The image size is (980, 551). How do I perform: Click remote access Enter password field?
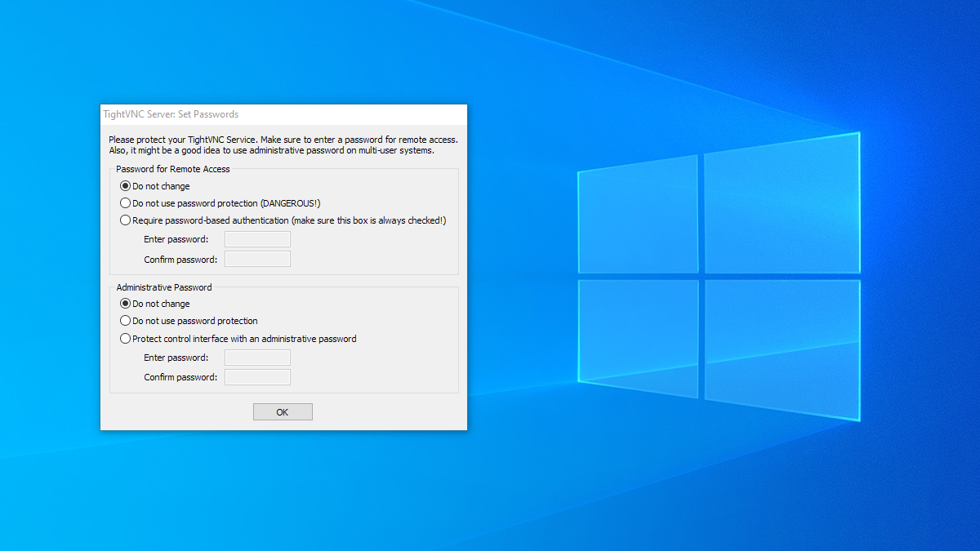click(x=257, y=239)
